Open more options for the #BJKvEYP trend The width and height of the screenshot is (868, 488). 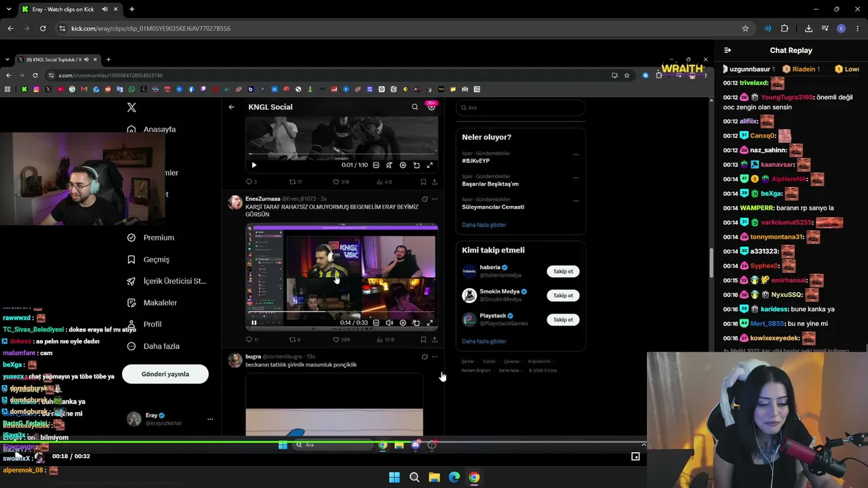click(576, 155)
